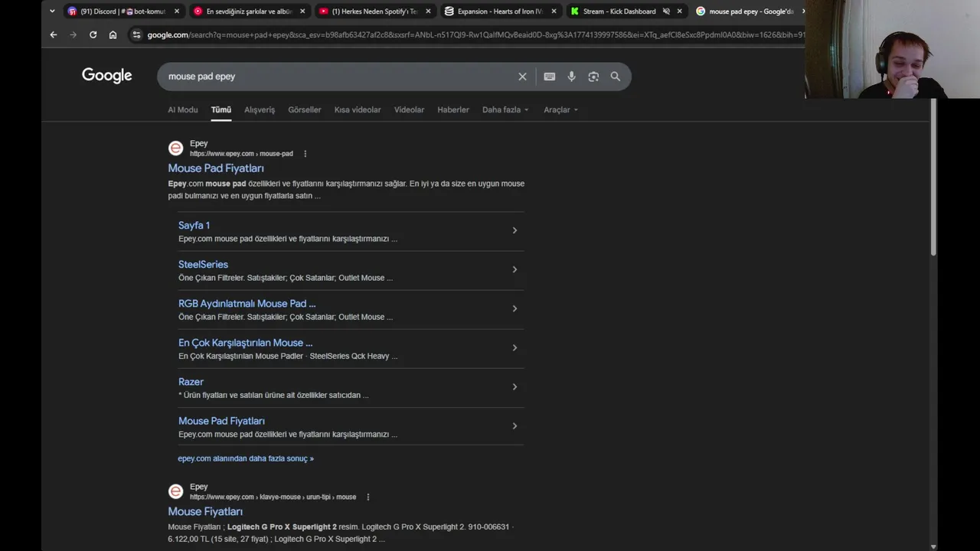Go back with the browser back arrow
Screen dimensions: 980x551
53,34
